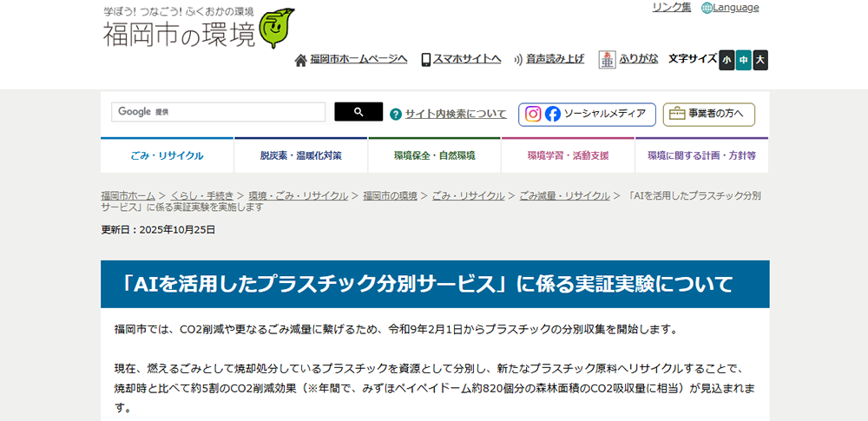The image size is (868, 421).
Task: Open the リンク集 link
Action: point(671,8)
